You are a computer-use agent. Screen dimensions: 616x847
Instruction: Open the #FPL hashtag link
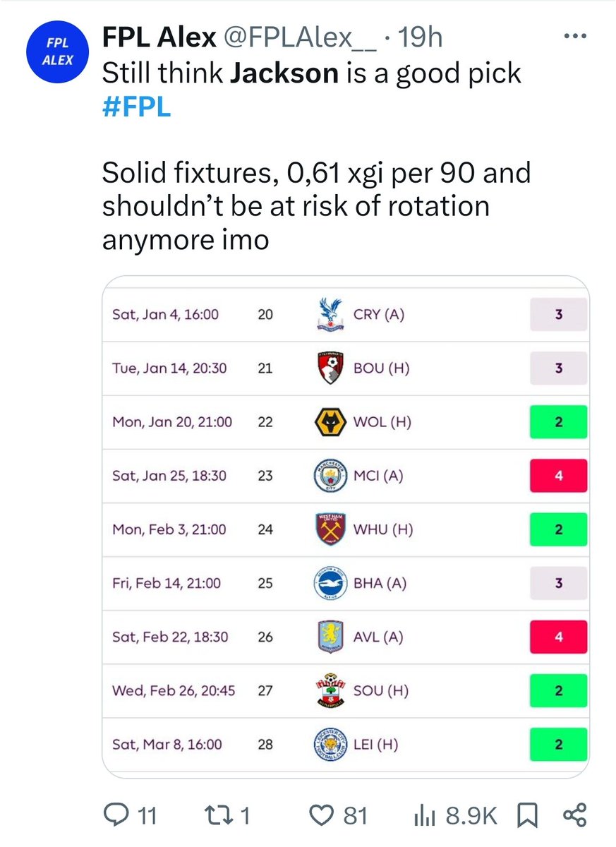point(136,108)
